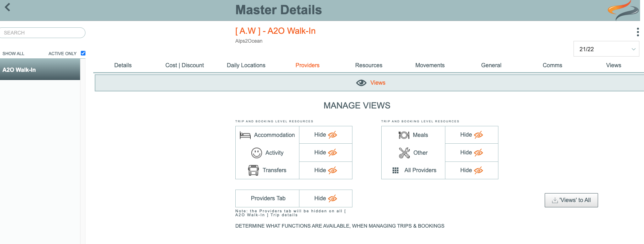Click the Master Details title
Image resolution: width=644 pixels, height=244 pixels.
pyautogui.click(x=278, y=10)
